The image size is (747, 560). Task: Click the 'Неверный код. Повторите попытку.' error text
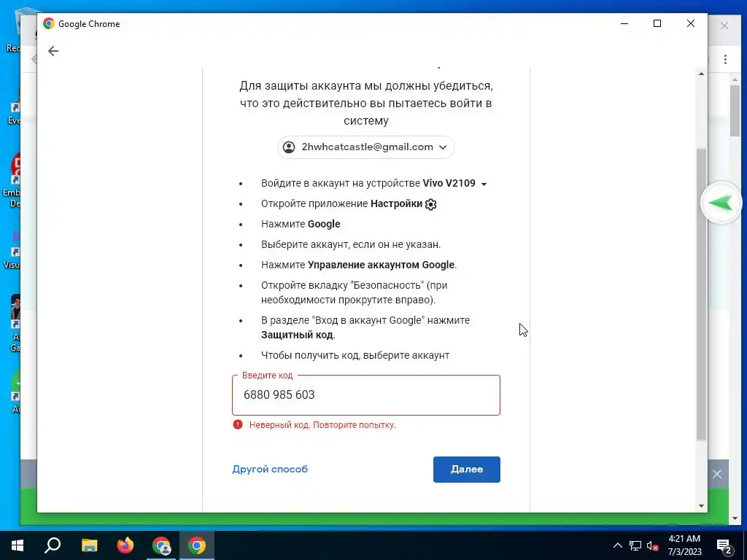point(322,425)
